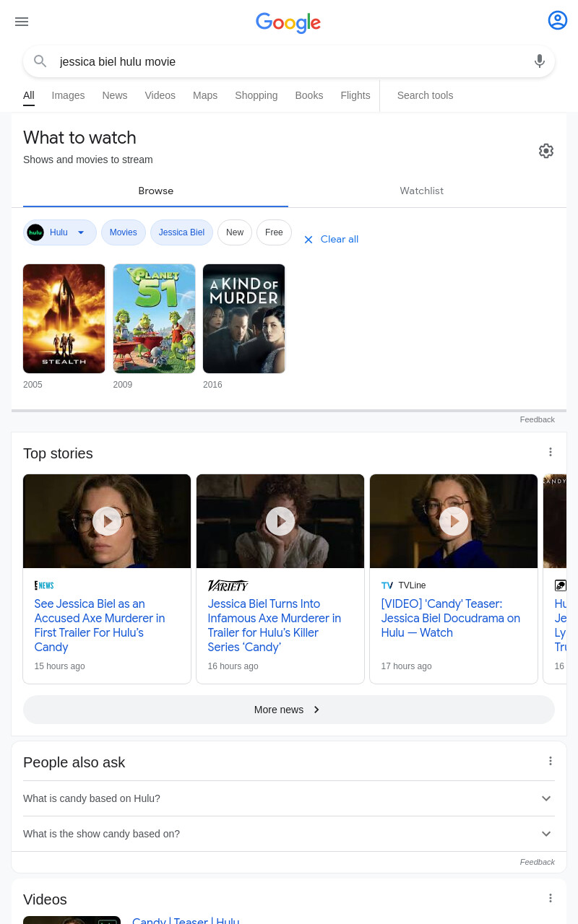This screenshot has height=924, width=578.
Task: Click '17 hours ago' timestamp text
Action: pyautogui.click(x=407, y=666)
